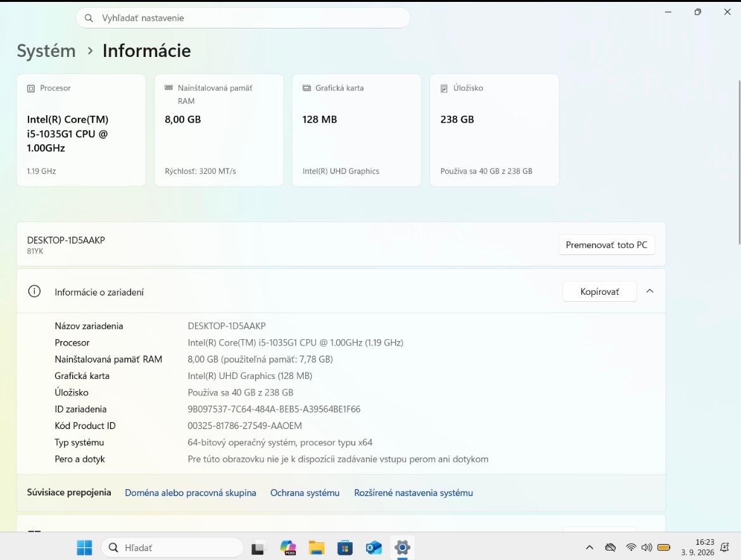Click the value Intel(R) UHD Graphics (128 MB)
The height and width of the screenshot is (560, 741).
click(x=250, y=376)
